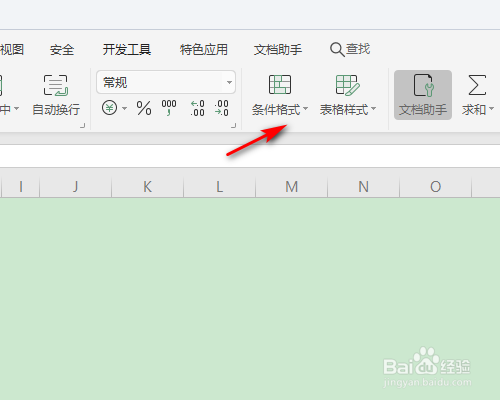Toggle 自动换行 wrap text
Screen dimensions: 500x400
point(56,95)
